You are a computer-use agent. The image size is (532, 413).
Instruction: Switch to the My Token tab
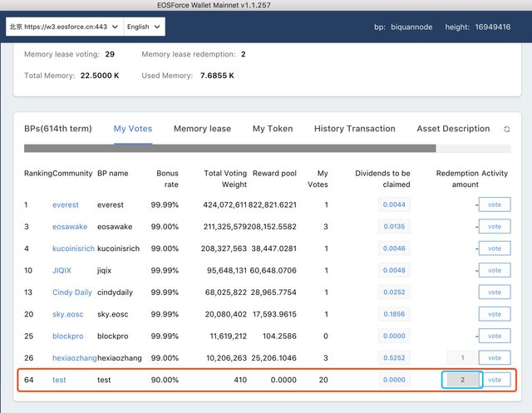(272, 129)
